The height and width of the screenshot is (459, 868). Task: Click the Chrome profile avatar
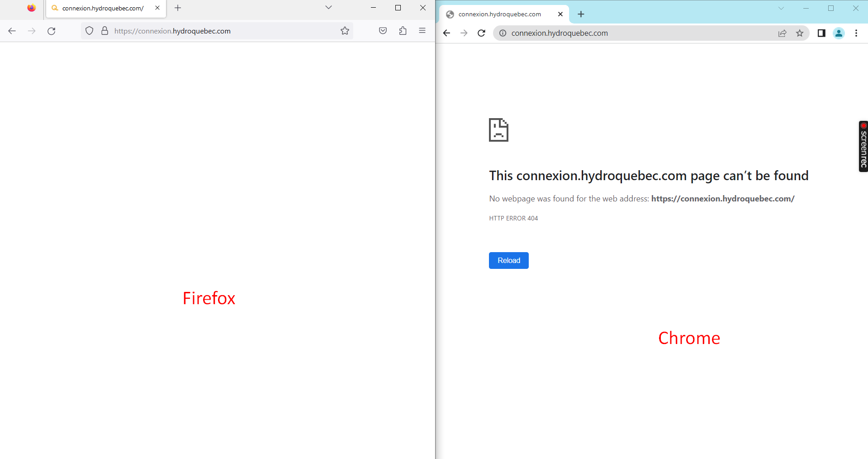click(x=839, y=33)
